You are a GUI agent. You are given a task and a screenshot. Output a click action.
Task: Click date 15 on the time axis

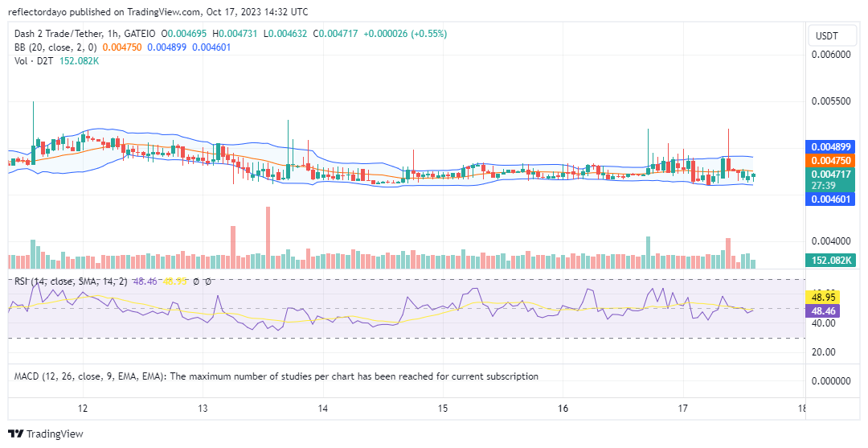coord(442,408)
